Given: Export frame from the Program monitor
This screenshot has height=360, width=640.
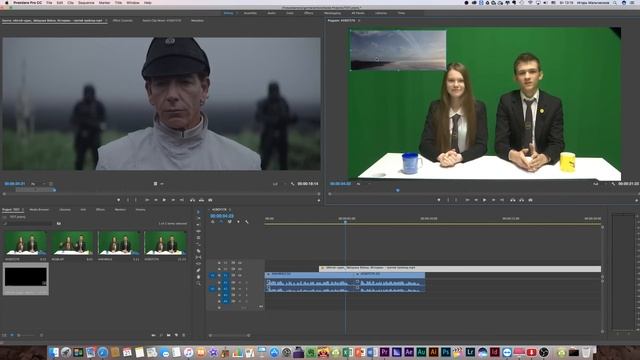Looking at the screenshot, I should point(531,200).
